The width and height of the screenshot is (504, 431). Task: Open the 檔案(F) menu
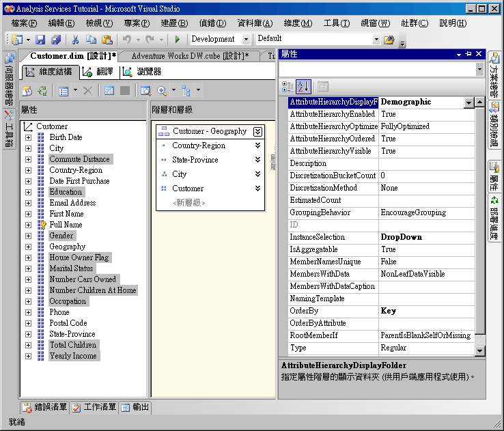(x=24, y=23)
